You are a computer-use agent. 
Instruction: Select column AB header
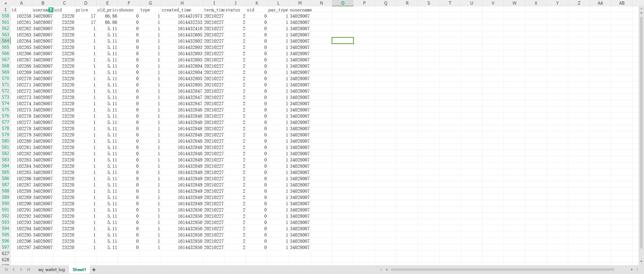pyautogui.click(x=622, y=3)
